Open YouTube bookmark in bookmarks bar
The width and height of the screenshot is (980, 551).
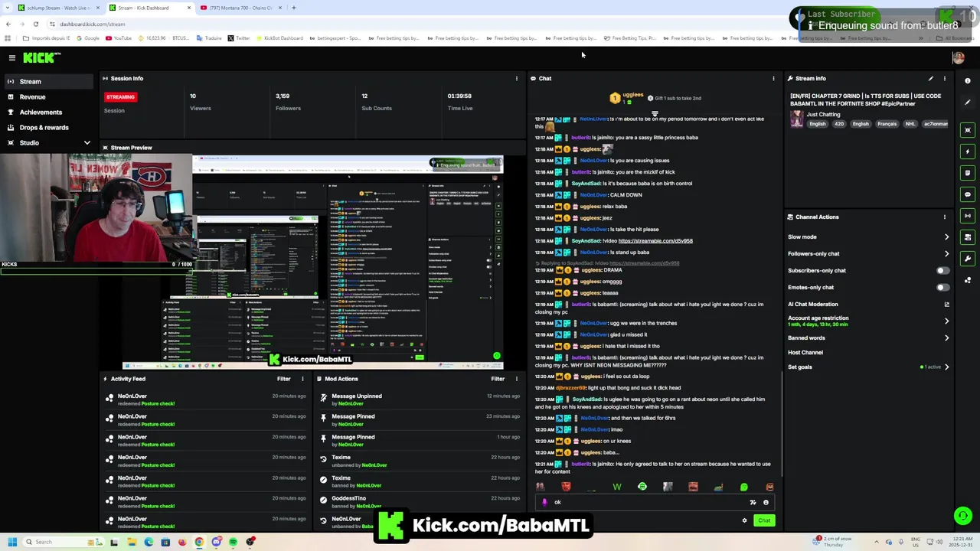coord(118,38)
